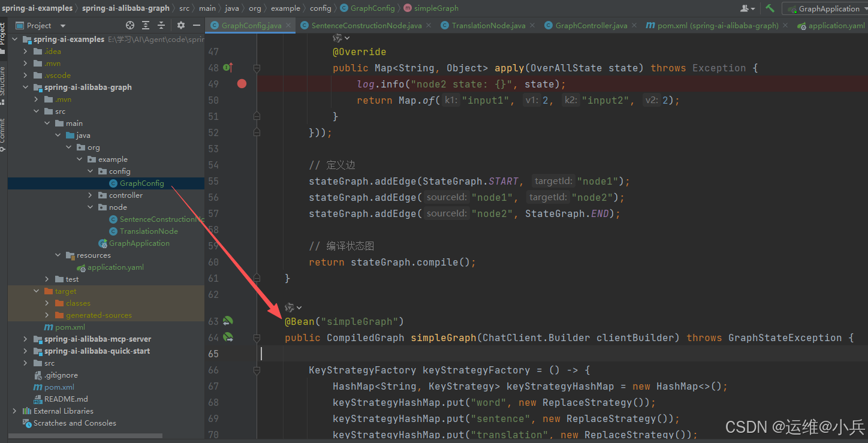Close the pom.xml tab

[x=785, y=25]
